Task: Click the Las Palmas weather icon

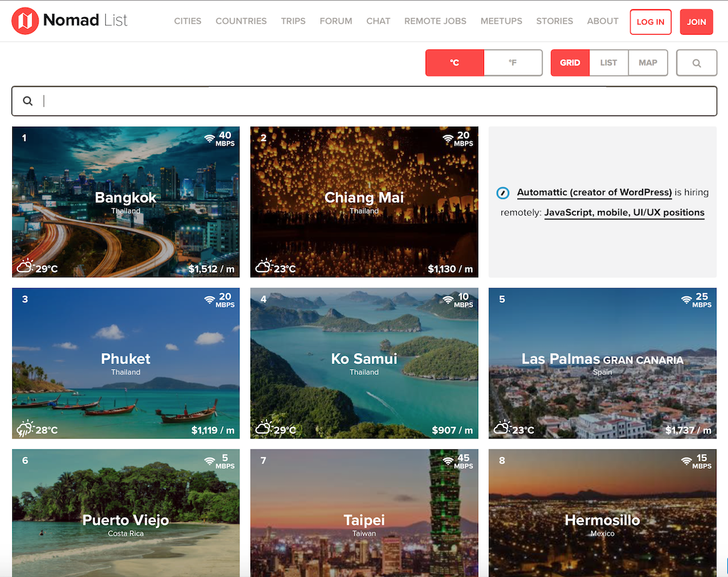Action: pyautogui.click(x=503, y=427)
